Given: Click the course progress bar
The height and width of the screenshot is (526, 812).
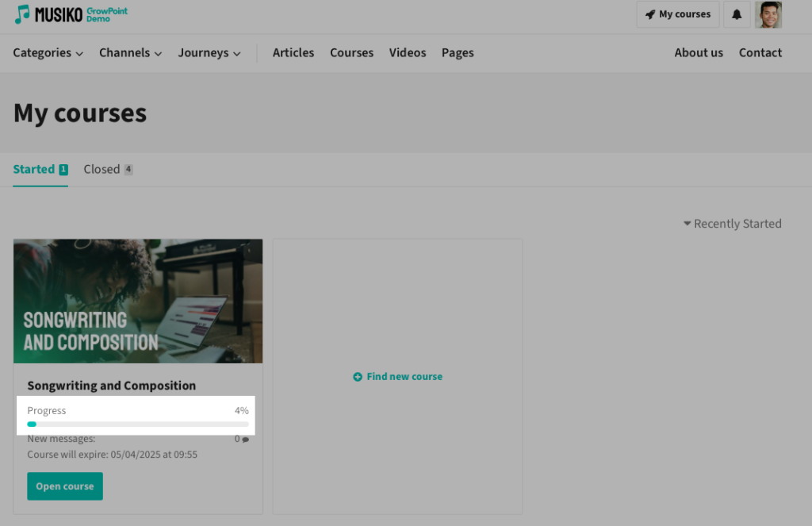Looking at the screenshot, I should point(138,424).
